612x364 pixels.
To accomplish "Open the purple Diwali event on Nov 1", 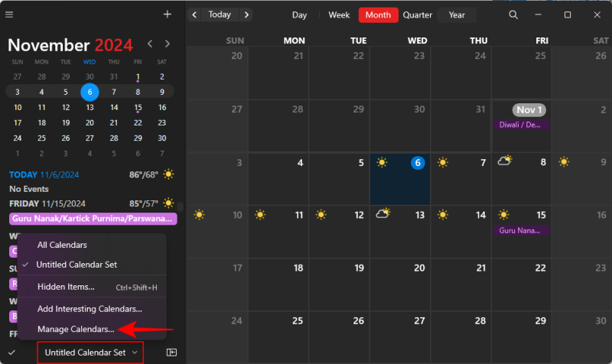I will point(520,124).
